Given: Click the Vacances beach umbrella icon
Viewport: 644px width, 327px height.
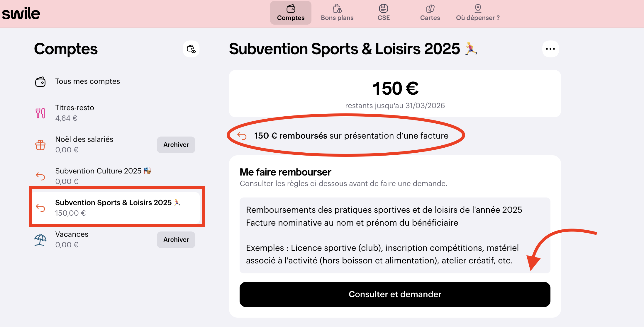Looking at the screenshot, I should pyautogui.click(x=40, y=240).
